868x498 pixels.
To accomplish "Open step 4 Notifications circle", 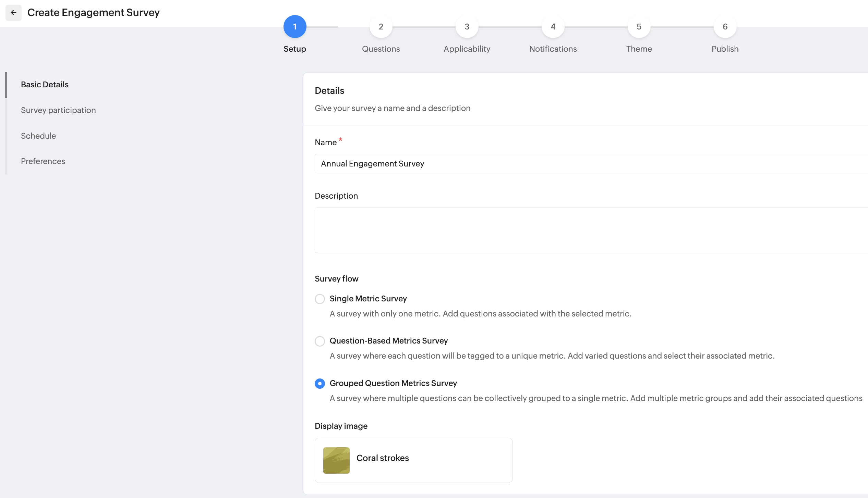I will coord(553,27).
